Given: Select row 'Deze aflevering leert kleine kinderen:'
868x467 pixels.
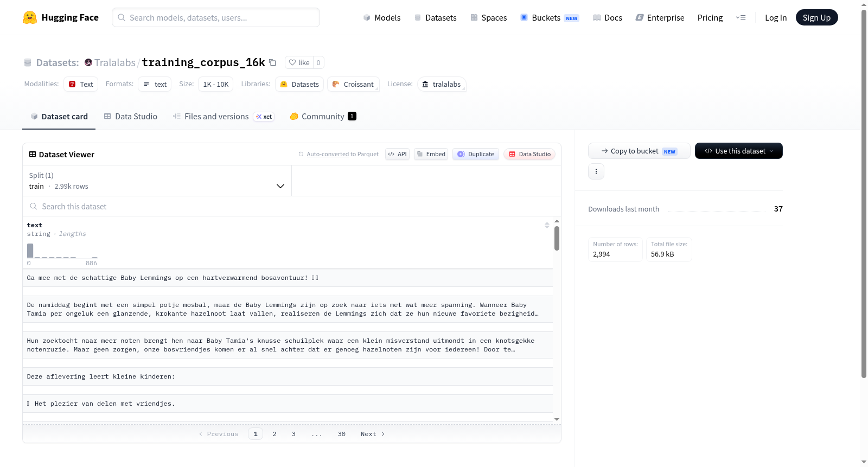Looking at the screenshot, I should (288, 376).
